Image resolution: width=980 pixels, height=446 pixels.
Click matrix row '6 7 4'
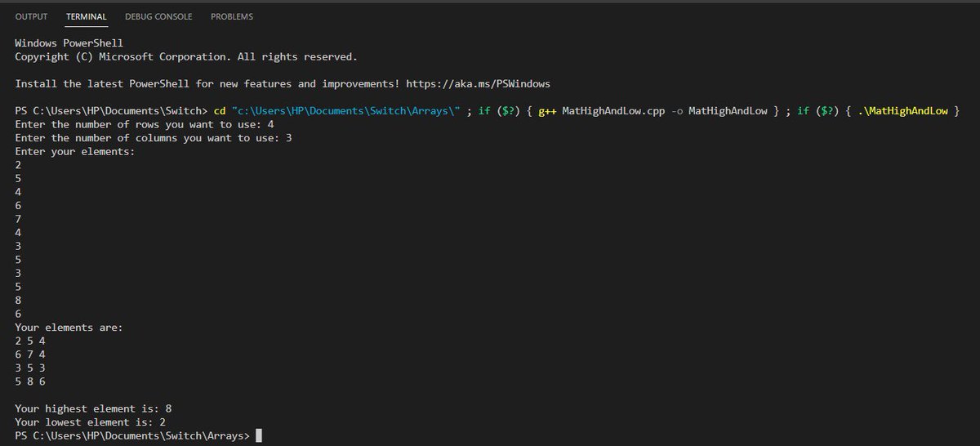[30, 355]
